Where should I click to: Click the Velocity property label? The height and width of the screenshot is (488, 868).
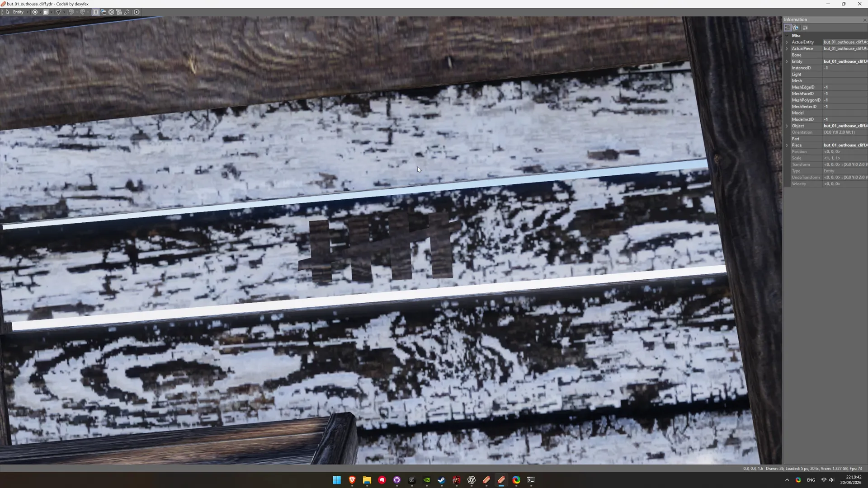[x=799, y=184]
